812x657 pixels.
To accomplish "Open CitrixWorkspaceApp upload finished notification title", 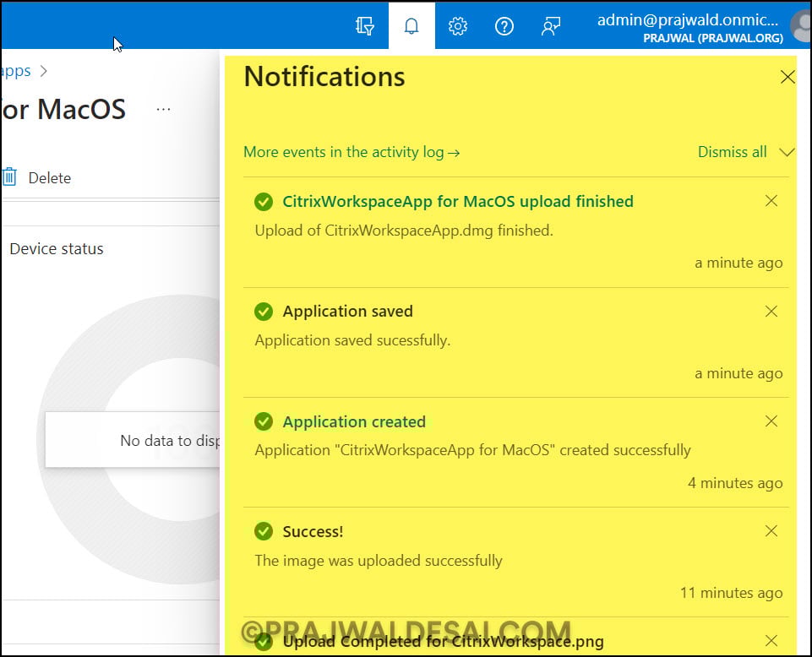I will tap(458, 201).
